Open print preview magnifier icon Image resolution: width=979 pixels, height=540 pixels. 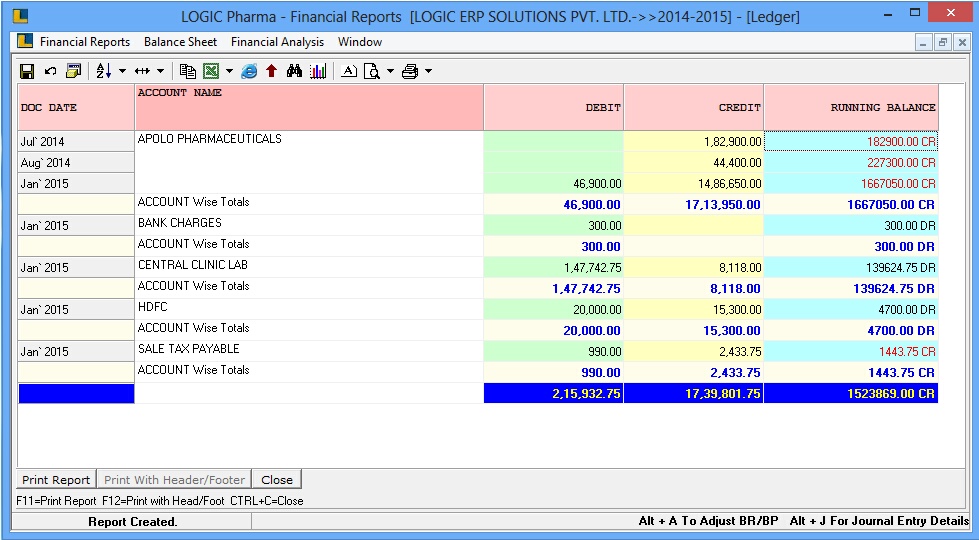coord(371,71)
